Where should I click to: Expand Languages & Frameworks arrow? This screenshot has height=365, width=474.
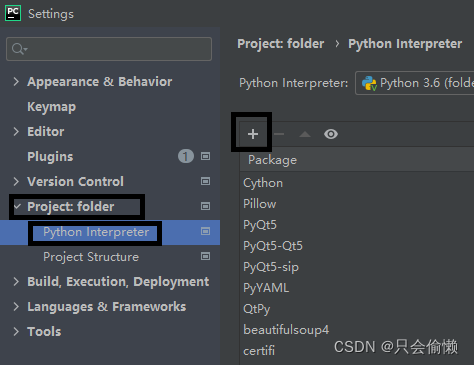coord(16,307)
